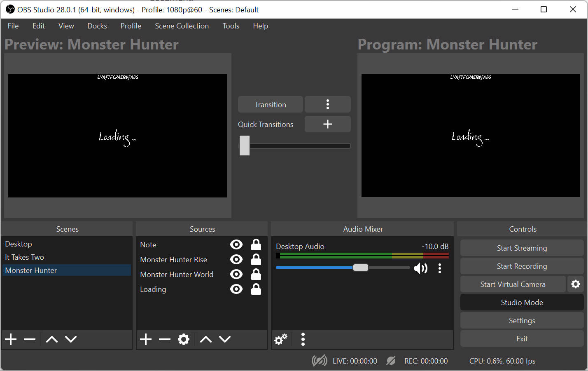The height and width of the screenshot is (371, 588).
Task: Mute Desktop Audio with the speaker icon
Action: pos(421,268)
